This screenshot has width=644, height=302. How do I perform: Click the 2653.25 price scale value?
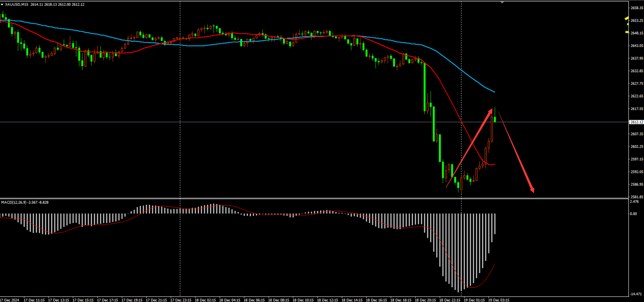point(637,20)
